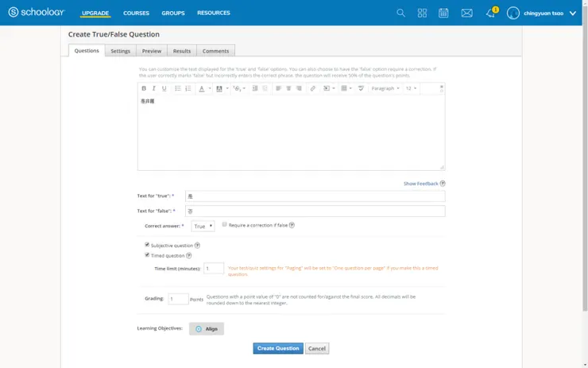Click the Cancel button
588x368 pixels.
pyautogui.click(x=317, y=348)
